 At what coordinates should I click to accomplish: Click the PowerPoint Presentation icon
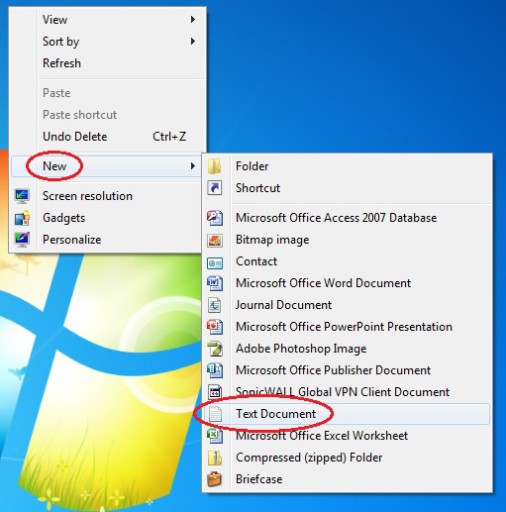coord(215,327)
